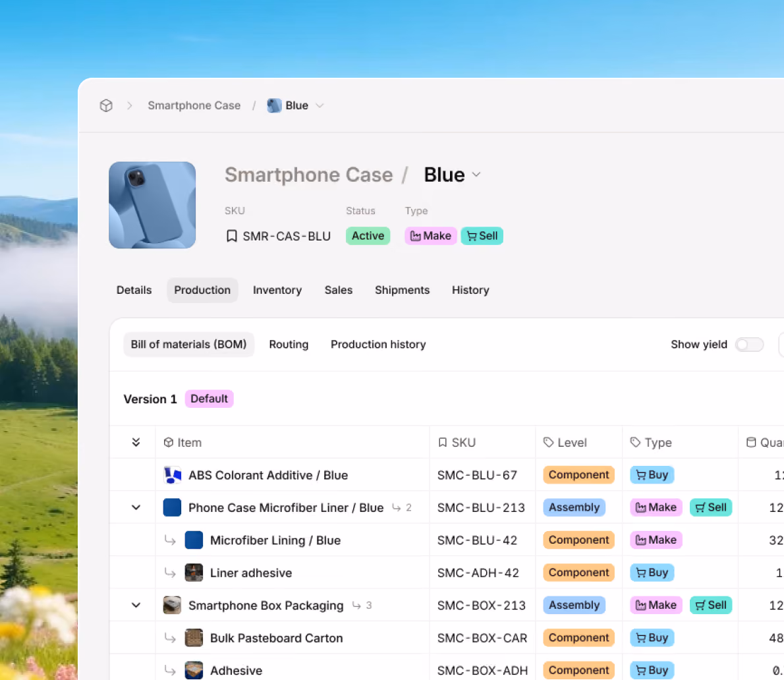Click the breadcrumb arrow separator icon
This screenshot has height=680, width=784.
(x=130, y=105)
